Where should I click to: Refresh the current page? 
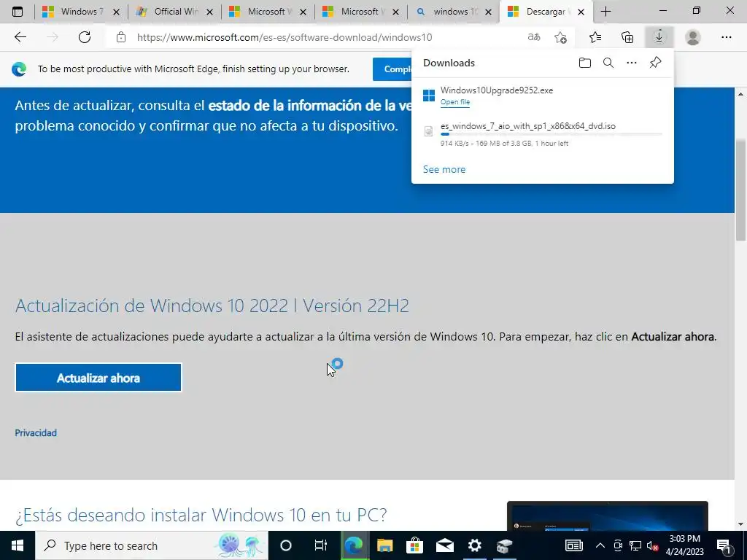85,37
